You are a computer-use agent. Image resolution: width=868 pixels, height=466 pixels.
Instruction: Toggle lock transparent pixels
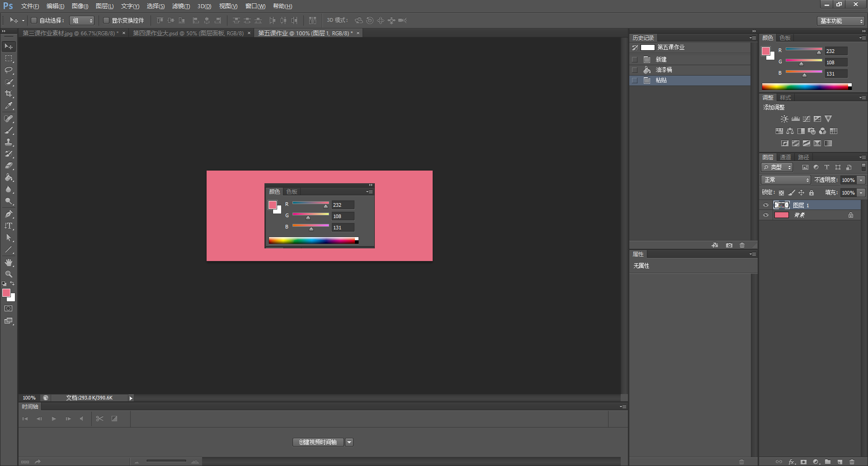click(x=781, y=193)
